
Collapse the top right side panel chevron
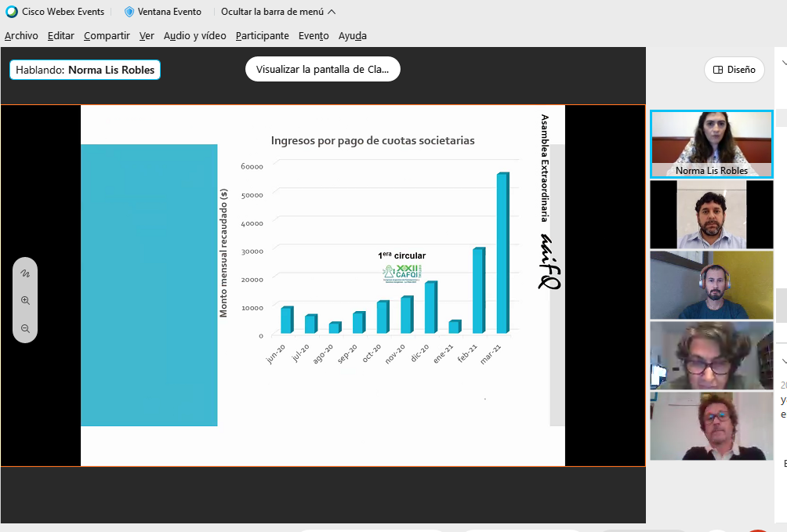coord(783,63)
